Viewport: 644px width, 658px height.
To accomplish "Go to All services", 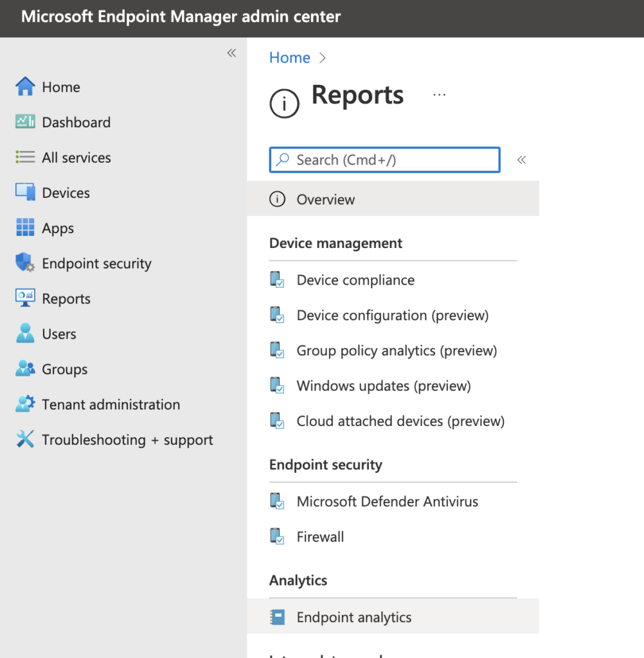I will click(x=76, y=157).
